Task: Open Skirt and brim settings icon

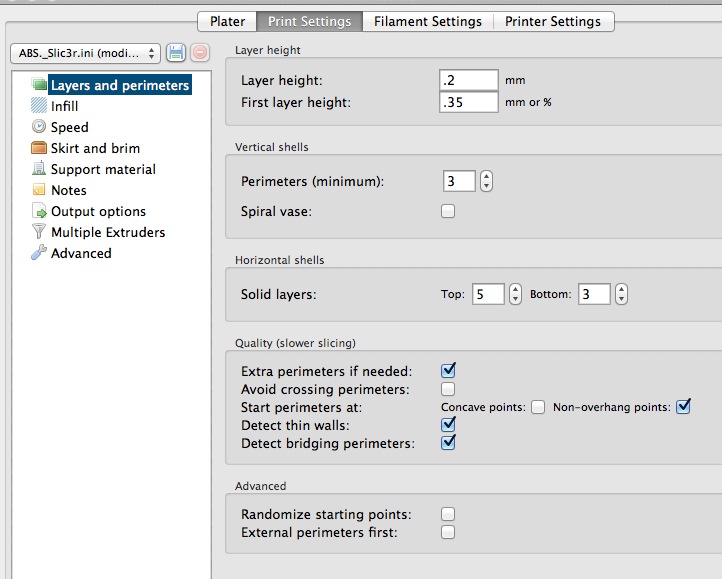Action: point(39,148)
